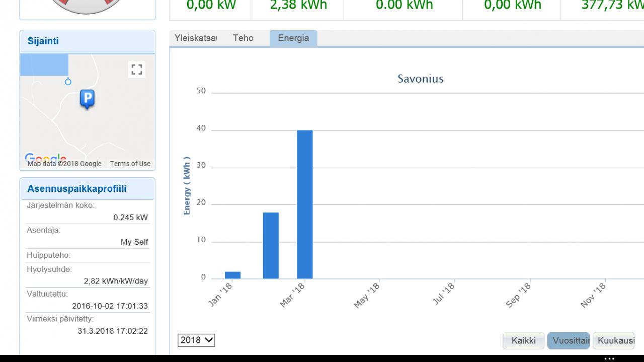Click the Asentaja label
Image resolution: width=644 pixels, height=362 pixels.
pyautogui.click(x=43, y=230)
